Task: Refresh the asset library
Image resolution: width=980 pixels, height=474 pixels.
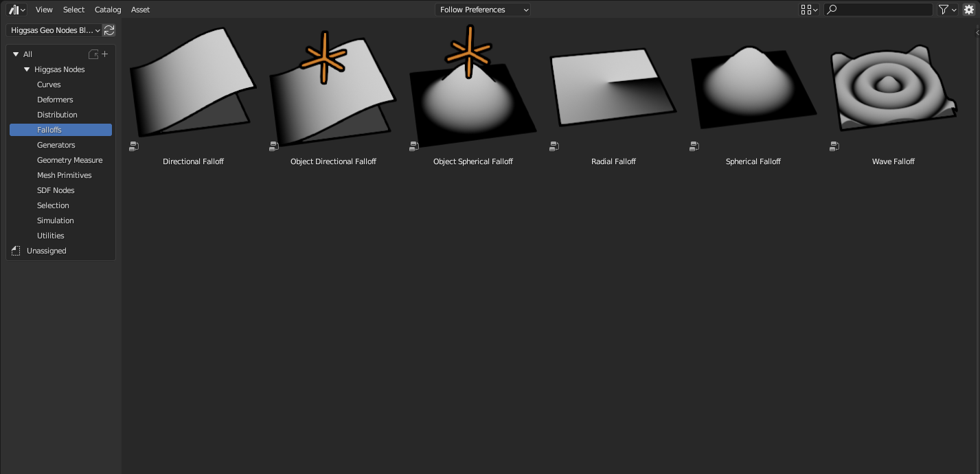Action: click(109, 30)
